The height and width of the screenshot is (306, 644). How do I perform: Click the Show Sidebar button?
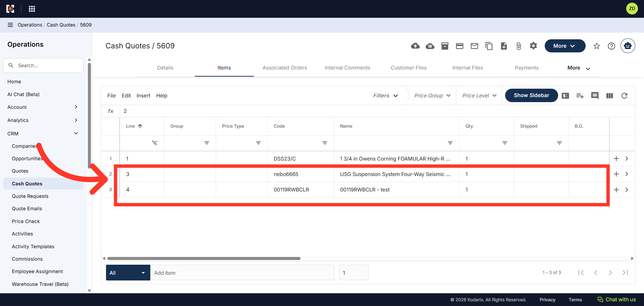(x=531, y=95)
